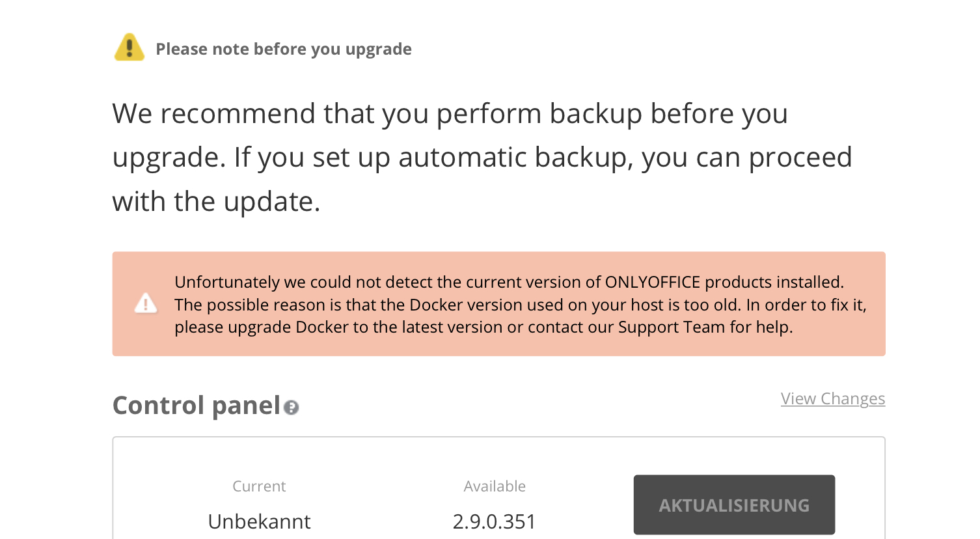Click the dark gray update button label

pos(734,504)
